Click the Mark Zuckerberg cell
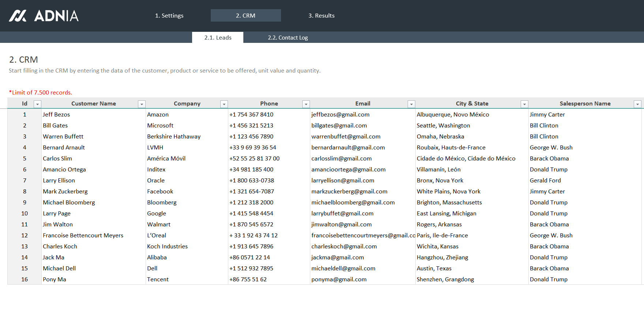 94,191
